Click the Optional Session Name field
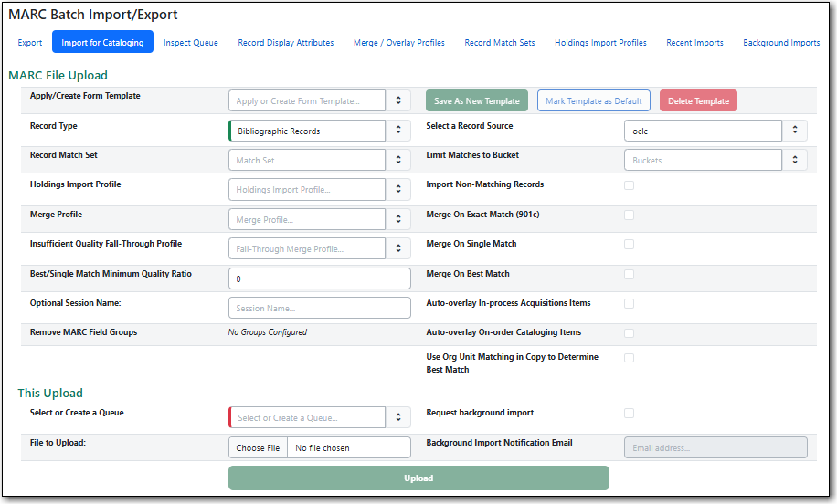837x504 pixels. 319,308
